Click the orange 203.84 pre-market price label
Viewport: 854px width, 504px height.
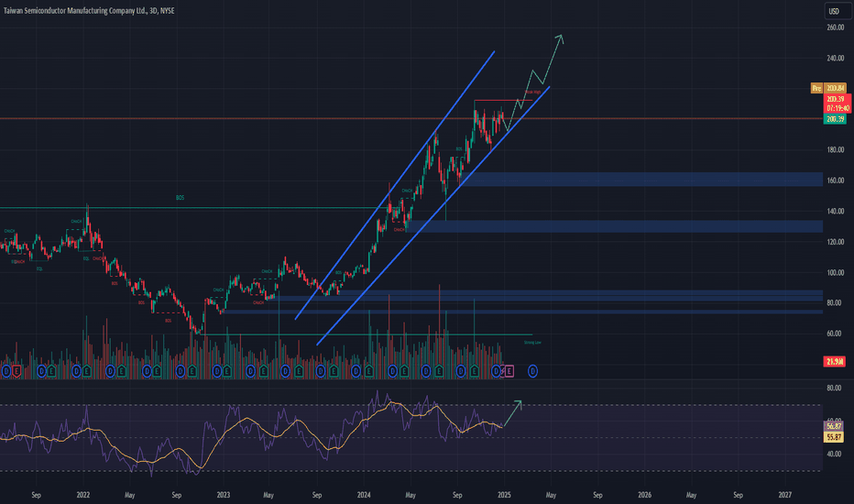click(x=835, y=88)
